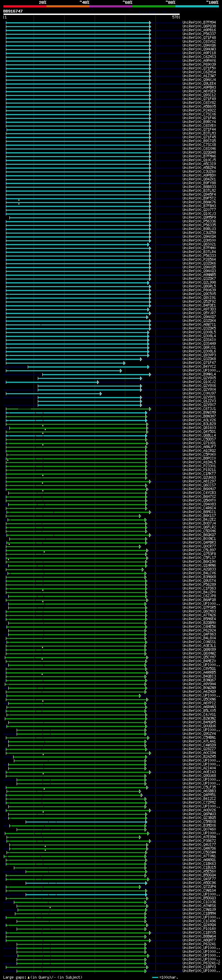Select label UniRef100_B9STQ5

click(199, 141)
